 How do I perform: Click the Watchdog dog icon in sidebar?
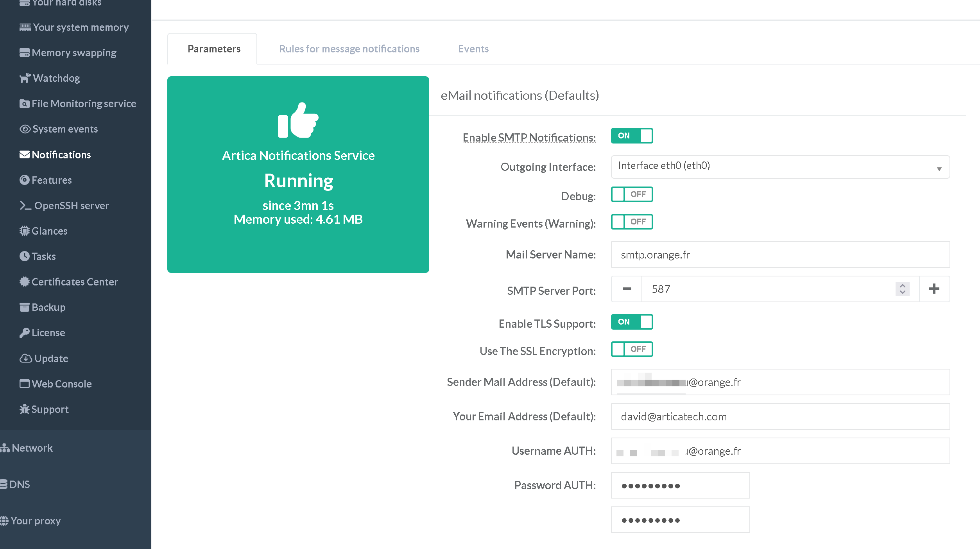pyautogui.click(x=25, y=78)
